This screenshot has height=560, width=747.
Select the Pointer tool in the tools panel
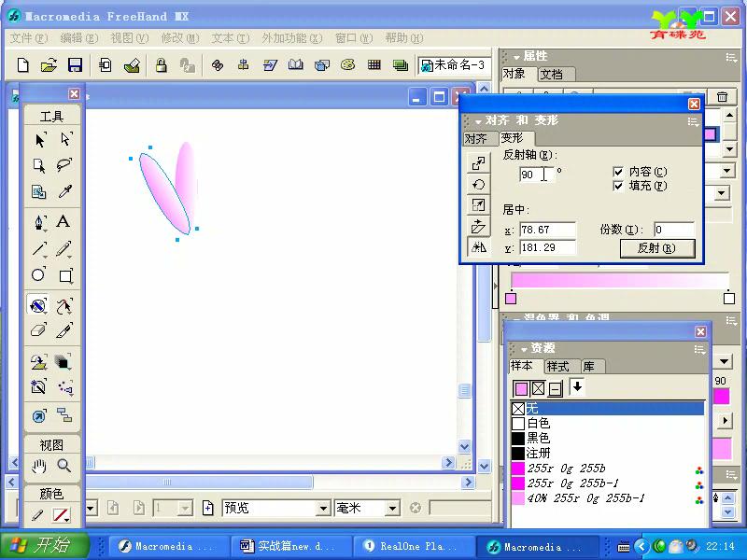[40, 139]
